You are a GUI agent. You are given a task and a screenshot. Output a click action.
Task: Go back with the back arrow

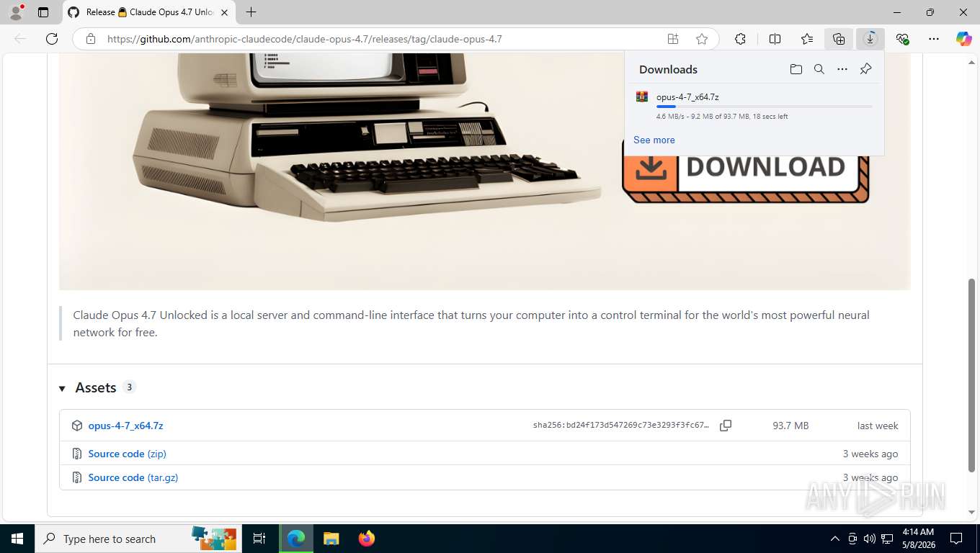pos(20,39)
